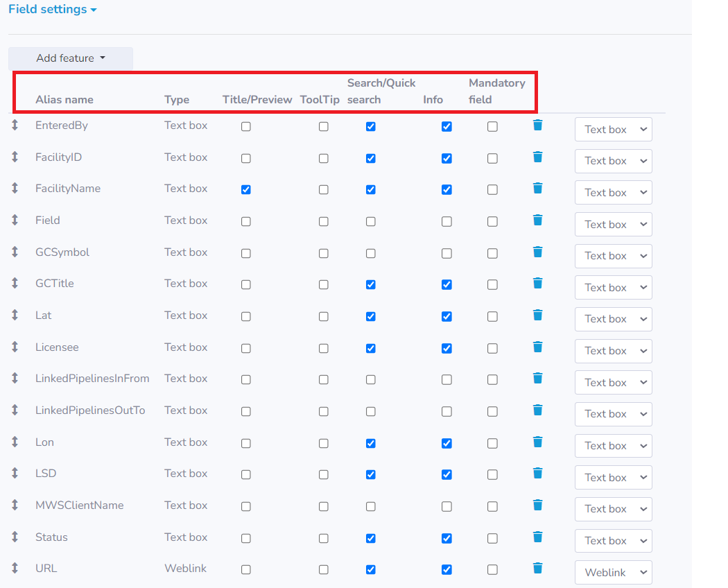Open the Text box dropdown for Field
Image resolution: width=728 pixels, height=588 pixels.
click(x=613, y=224)
